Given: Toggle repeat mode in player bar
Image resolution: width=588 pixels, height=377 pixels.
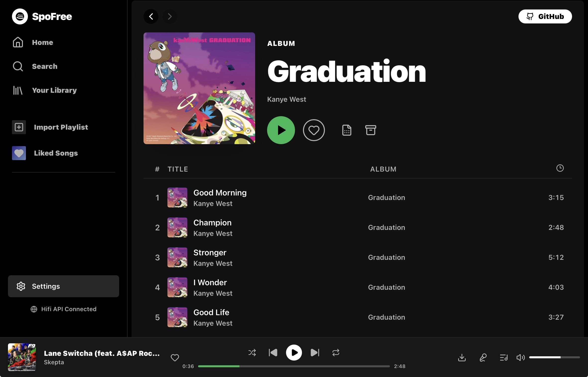Looking at the screenshot, I should pos(336,353).
